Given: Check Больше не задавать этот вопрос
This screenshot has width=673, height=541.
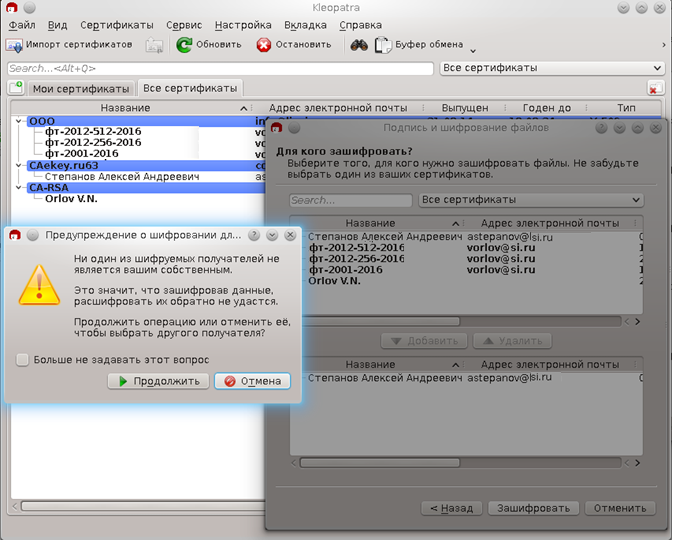Looking at the screenshot, I should click(x=22, y=360).
